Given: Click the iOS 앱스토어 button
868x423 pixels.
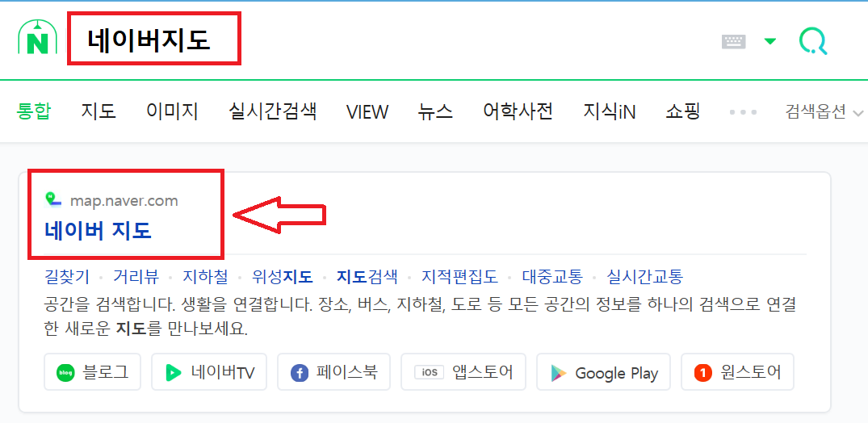Looking at the screenshot, I should 463,372.
